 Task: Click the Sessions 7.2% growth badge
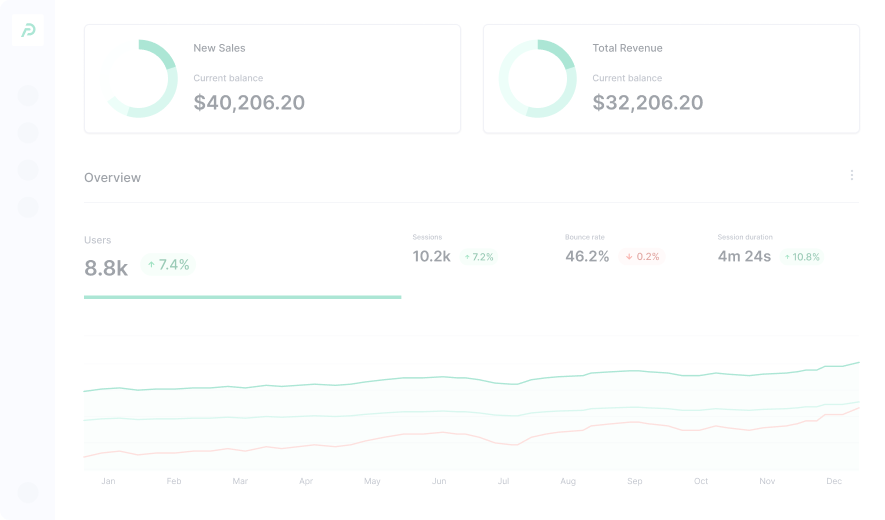(479, 257)
